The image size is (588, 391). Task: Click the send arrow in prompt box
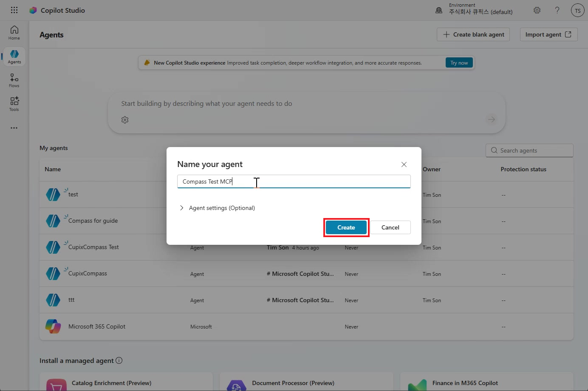(x=491, y=119)
